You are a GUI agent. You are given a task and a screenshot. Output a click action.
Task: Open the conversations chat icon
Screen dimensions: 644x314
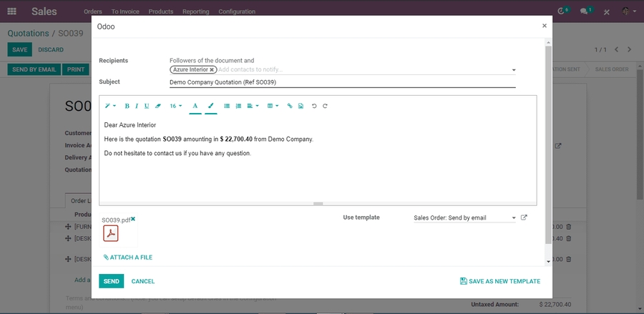584,11
